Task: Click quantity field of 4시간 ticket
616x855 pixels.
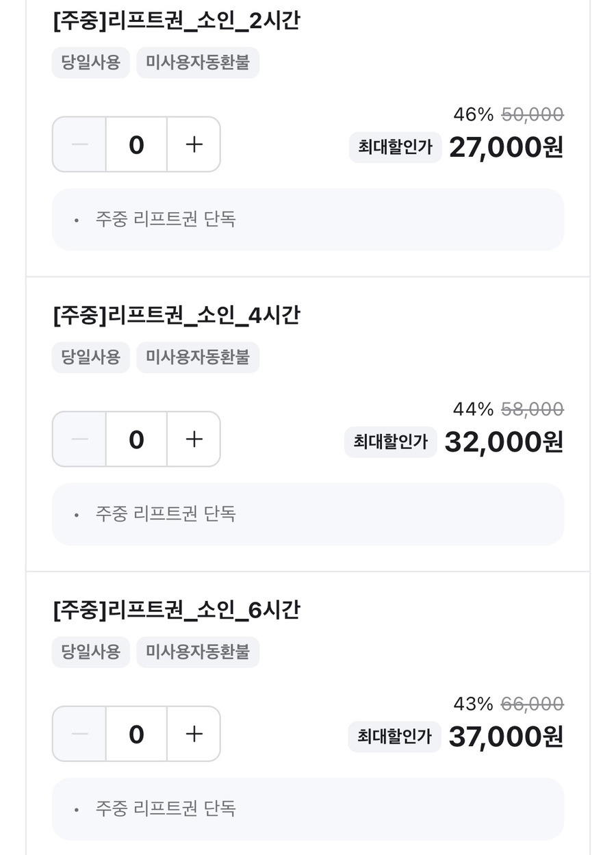Action: pos(136,439)
